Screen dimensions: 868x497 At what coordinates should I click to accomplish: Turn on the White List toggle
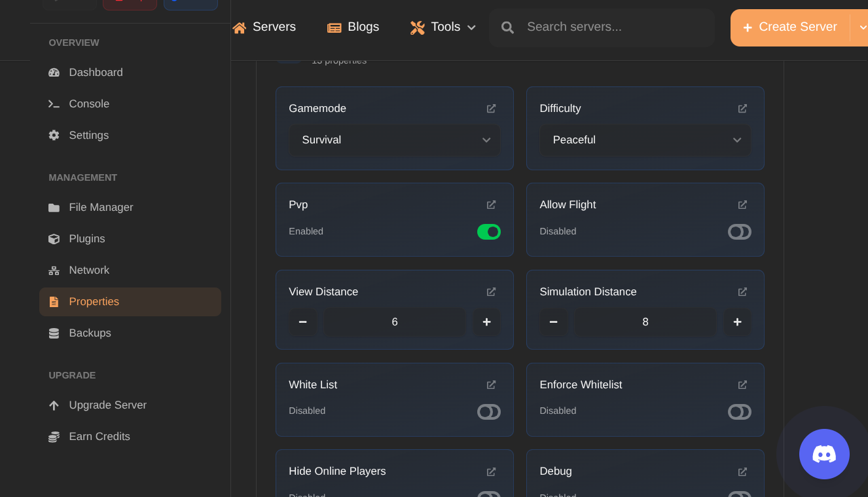tap(488, 412)
